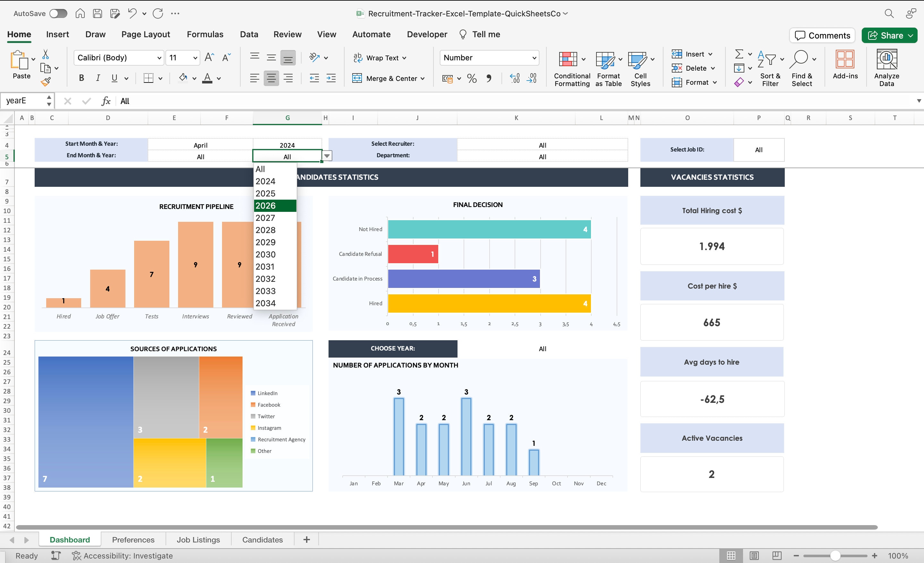The image size is (924, 563).
Task: Open the Candidates sheet tab
Action: tap(262, 539)
